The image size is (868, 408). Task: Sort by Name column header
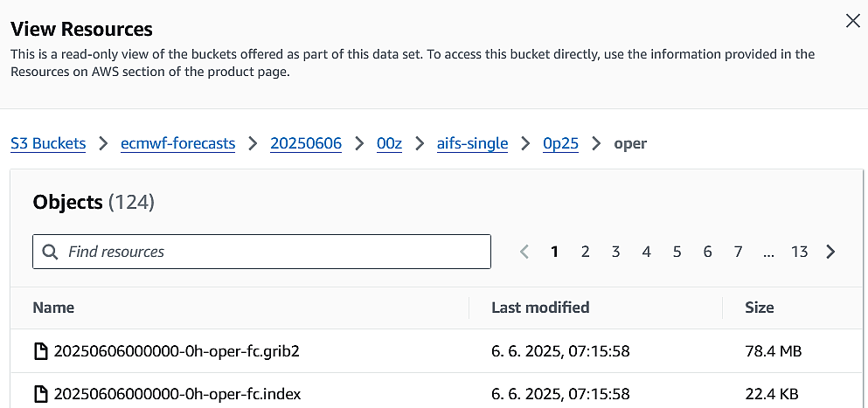[x=53, y=308]
